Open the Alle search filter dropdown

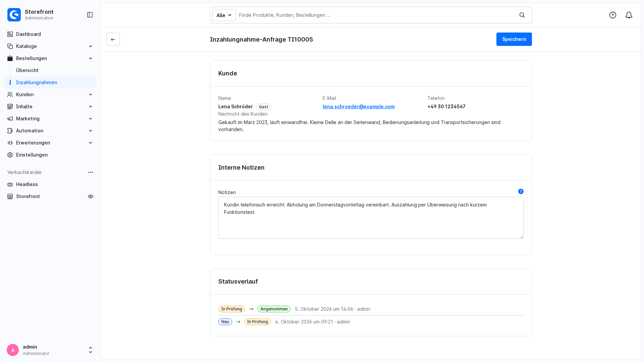[x=224, y=15]
